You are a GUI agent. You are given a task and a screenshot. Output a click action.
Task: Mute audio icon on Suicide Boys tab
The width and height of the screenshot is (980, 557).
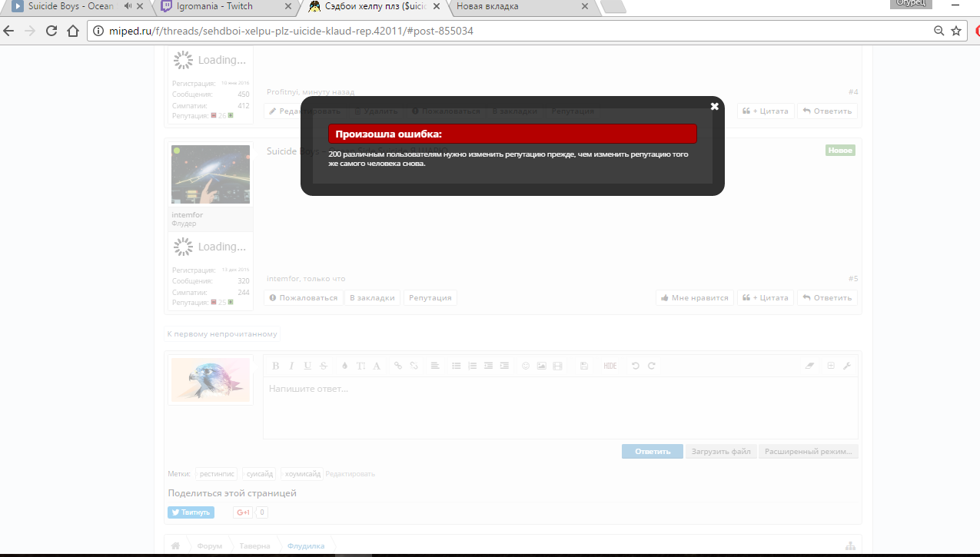pos(128,6)
